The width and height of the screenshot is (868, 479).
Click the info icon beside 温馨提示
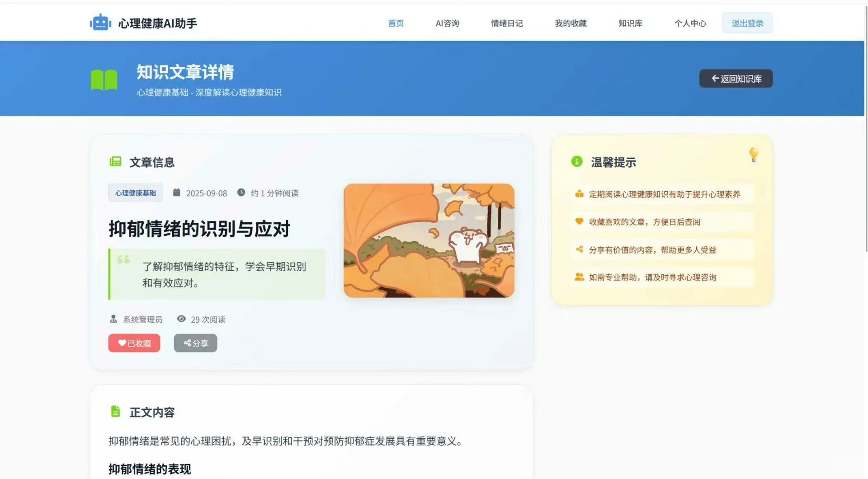point(576,162)
